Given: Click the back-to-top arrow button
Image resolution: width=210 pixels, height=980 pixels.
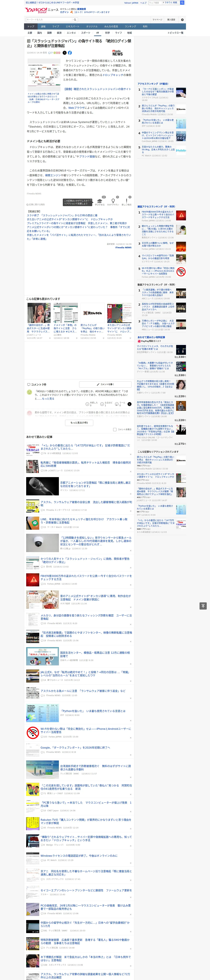Looking at the screenshot, I should click(x=203, y=606).
